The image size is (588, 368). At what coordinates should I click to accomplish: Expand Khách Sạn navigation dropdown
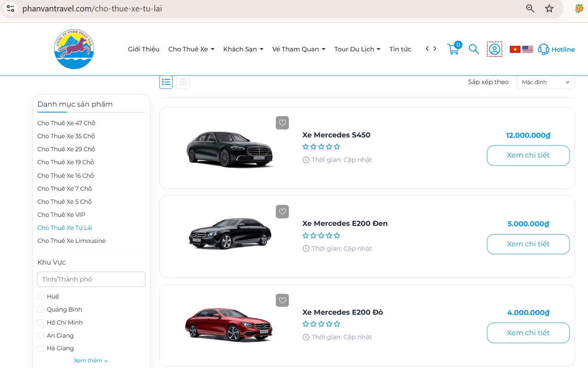point(243,49)
